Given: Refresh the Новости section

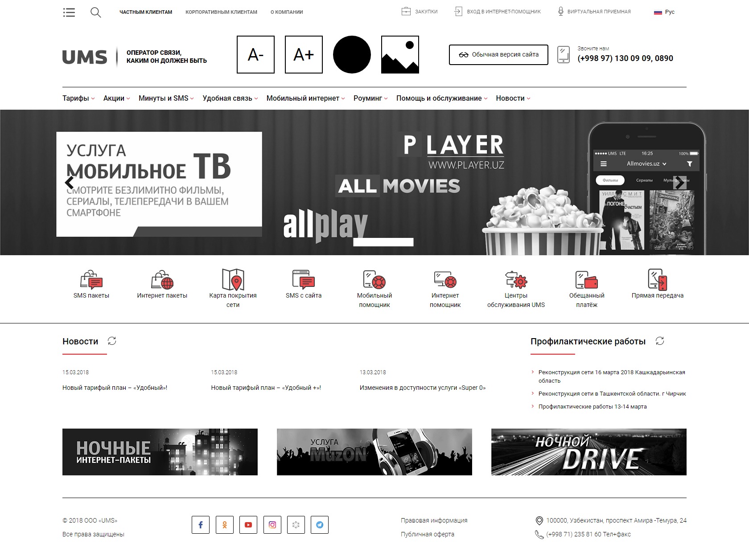Looking at the screenshot, I should coord(112,341).
